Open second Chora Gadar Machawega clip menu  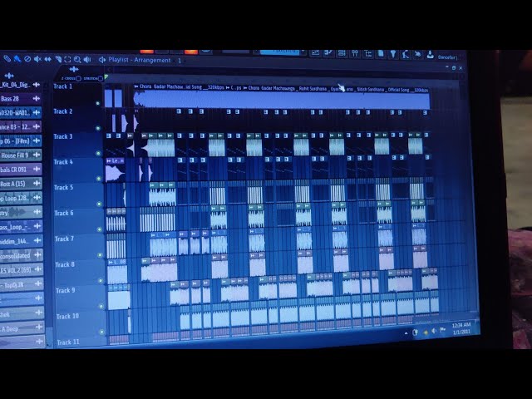[x=245, y=88]
